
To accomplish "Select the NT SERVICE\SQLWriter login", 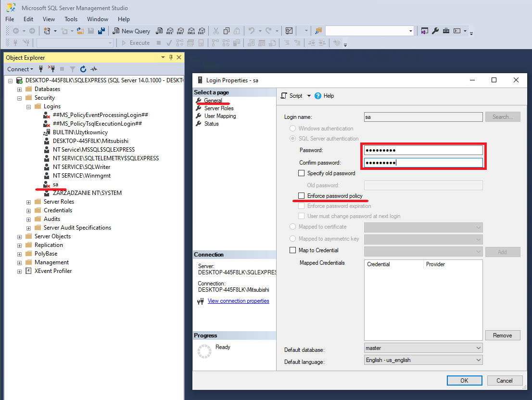I will click(81, 167).
